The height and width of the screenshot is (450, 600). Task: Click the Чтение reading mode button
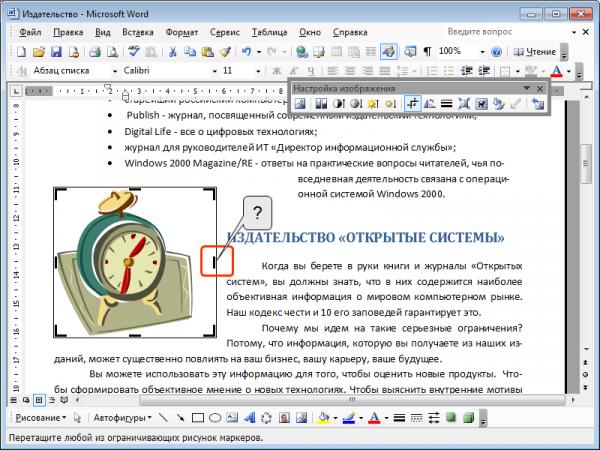(x=535, y=52)
